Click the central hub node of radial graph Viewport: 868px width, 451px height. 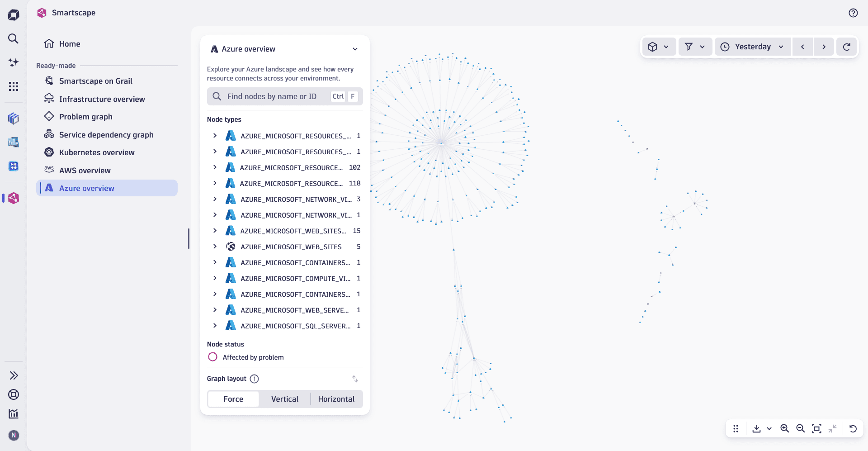(442, 143)
